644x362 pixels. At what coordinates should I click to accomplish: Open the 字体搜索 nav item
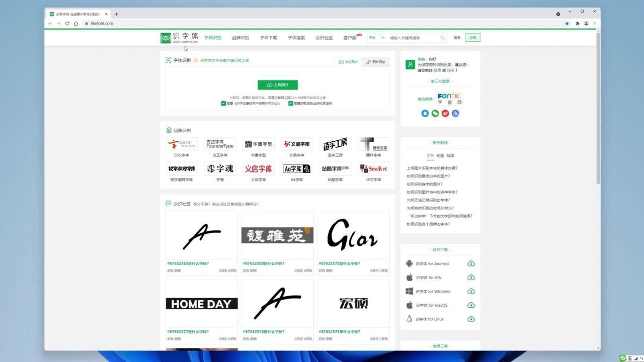(296, 38)
